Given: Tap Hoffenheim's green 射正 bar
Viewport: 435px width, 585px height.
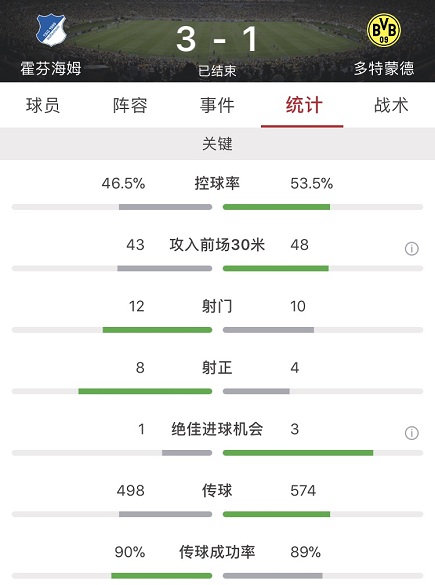Looking at the screenshot, I should pos(145,391).
